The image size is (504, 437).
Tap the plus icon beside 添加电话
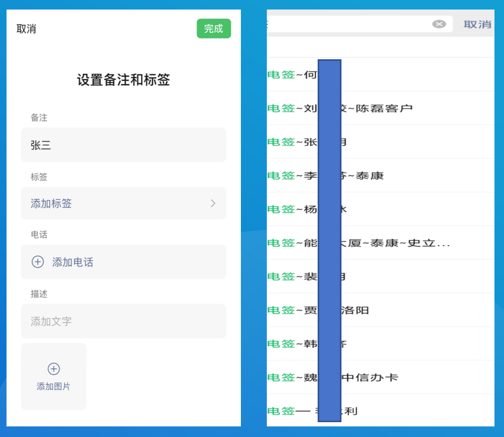[x=38, y=261]
